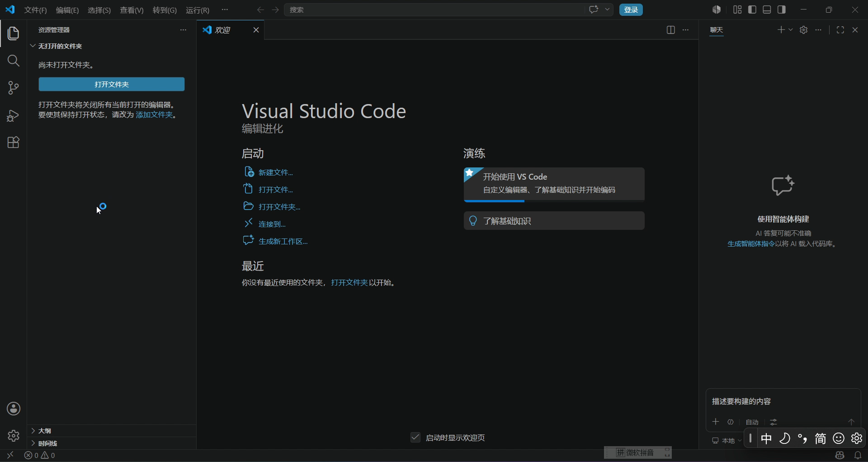Viewport: 868px width, 462px height.
Task: Select the 欢迎 editor tab
Action: coord(230,30)
